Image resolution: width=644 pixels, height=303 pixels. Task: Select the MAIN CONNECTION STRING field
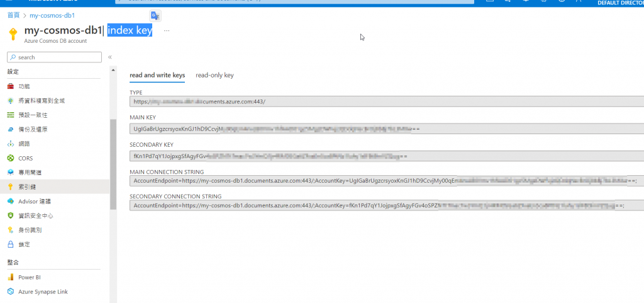pyautogui.click(x=387, y=181)
